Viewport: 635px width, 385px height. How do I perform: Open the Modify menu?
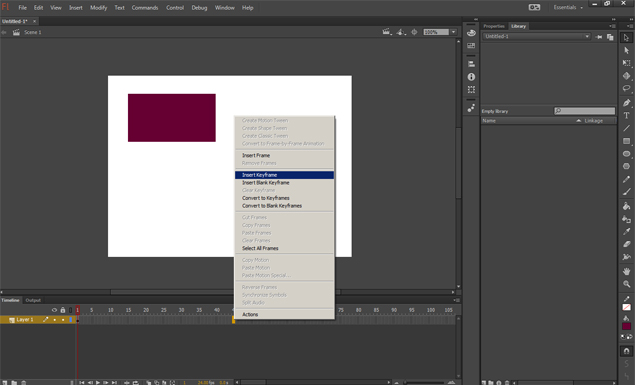pos(98,8)
